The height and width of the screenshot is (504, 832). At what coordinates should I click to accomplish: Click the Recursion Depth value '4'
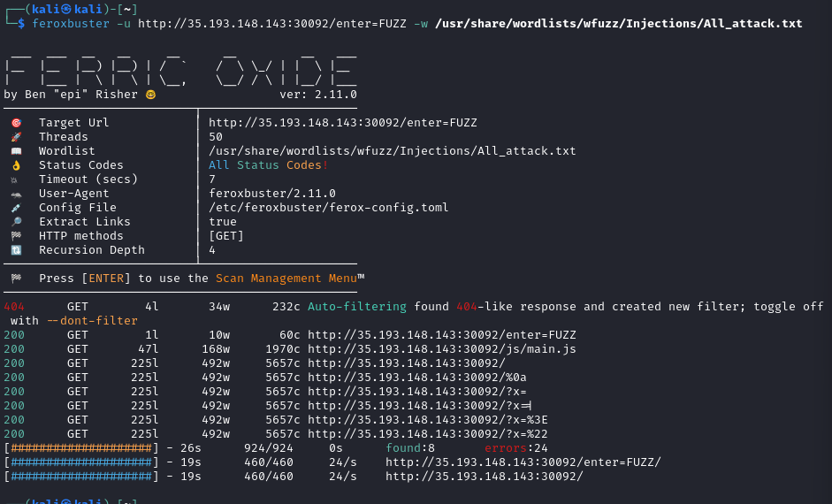coord(212,250)
